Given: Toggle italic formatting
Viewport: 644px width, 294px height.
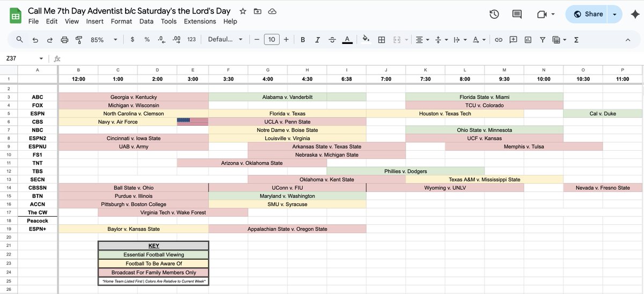Looking at the screenshot, I should tap(317, 40).
